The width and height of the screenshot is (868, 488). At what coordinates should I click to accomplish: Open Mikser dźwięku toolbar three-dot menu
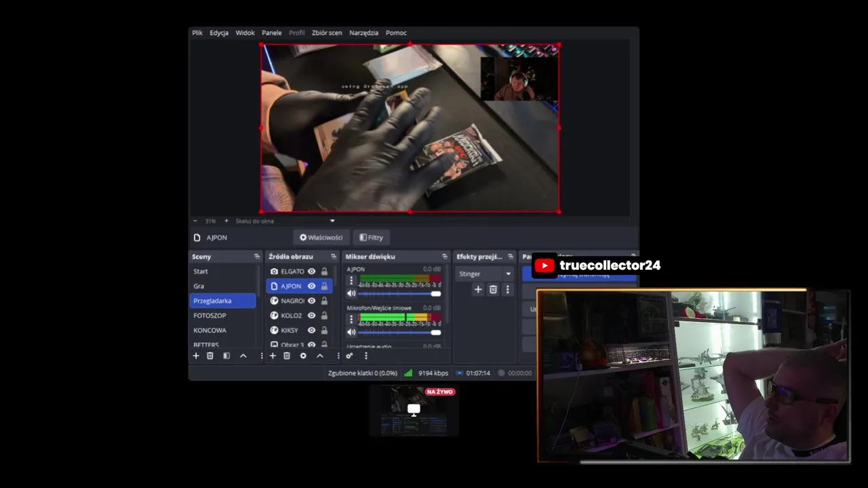(366, 356)
